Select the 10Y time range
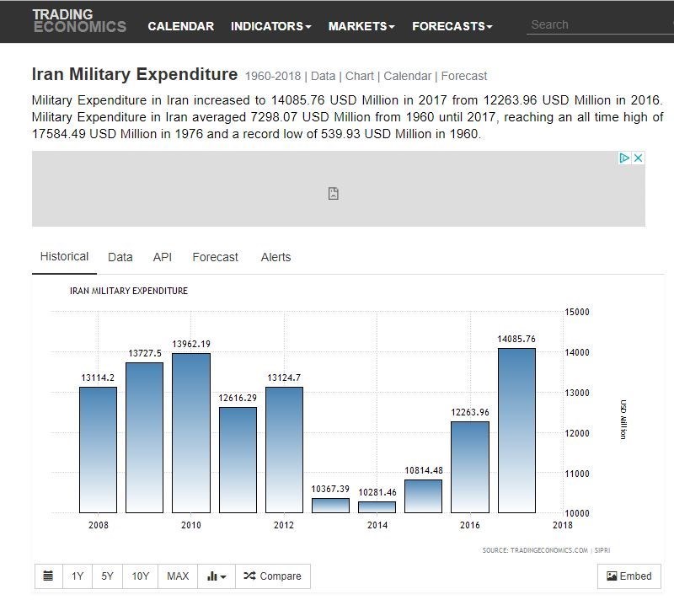Viewport: 674px width, 616px height. (x=140, y=576)
